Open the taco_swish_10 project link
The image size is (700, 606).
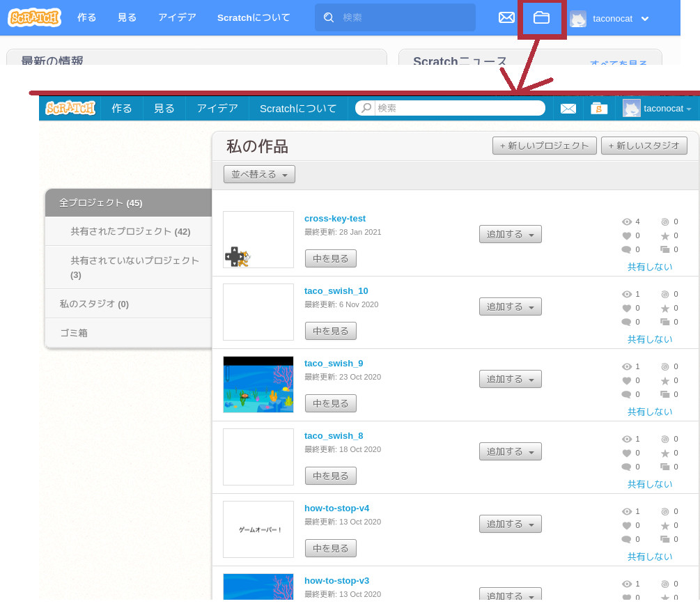(336, 290)
